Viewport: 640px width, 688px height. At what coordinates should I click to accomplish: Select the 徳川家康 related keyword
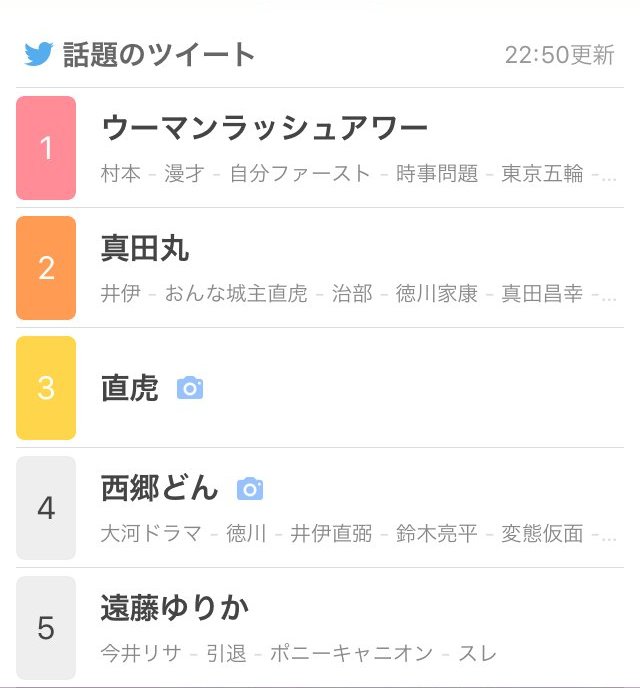tap(436, 293)
